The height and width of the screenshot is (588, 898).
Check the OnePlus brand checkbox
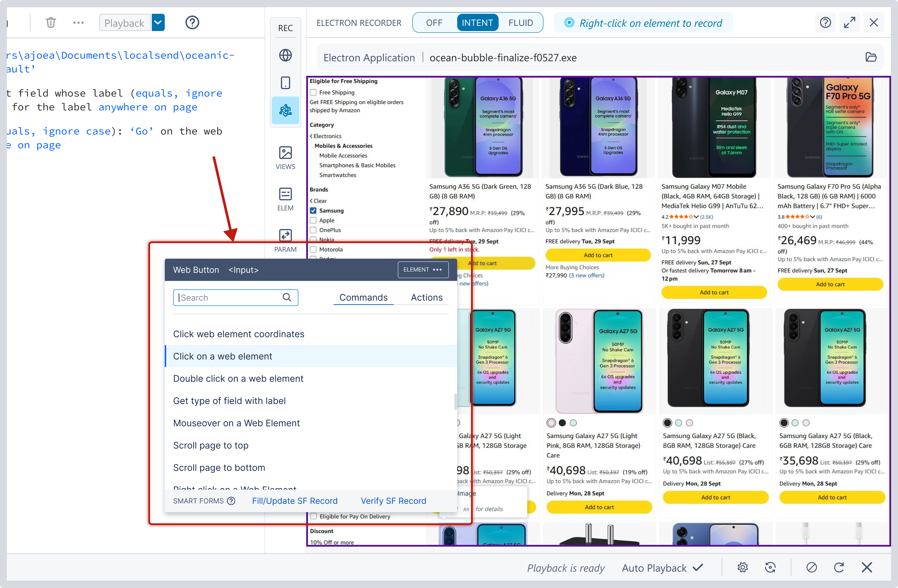point(313,230)
